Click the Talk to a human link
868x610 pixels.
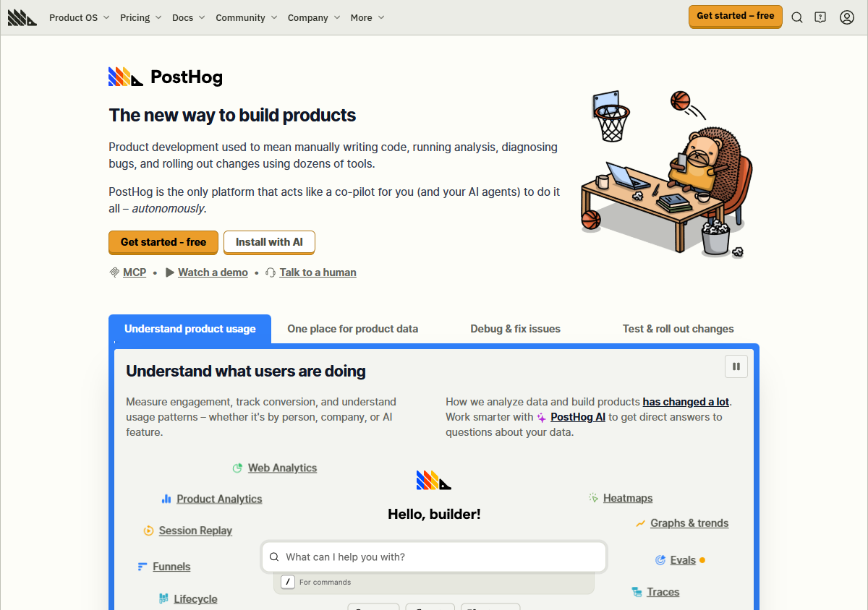(x=318, y=272)
